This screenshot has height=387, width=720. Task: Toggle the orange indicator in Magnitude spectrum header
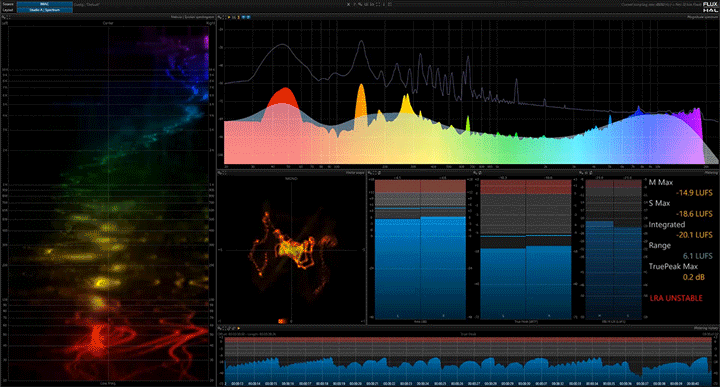pos(238,17)
